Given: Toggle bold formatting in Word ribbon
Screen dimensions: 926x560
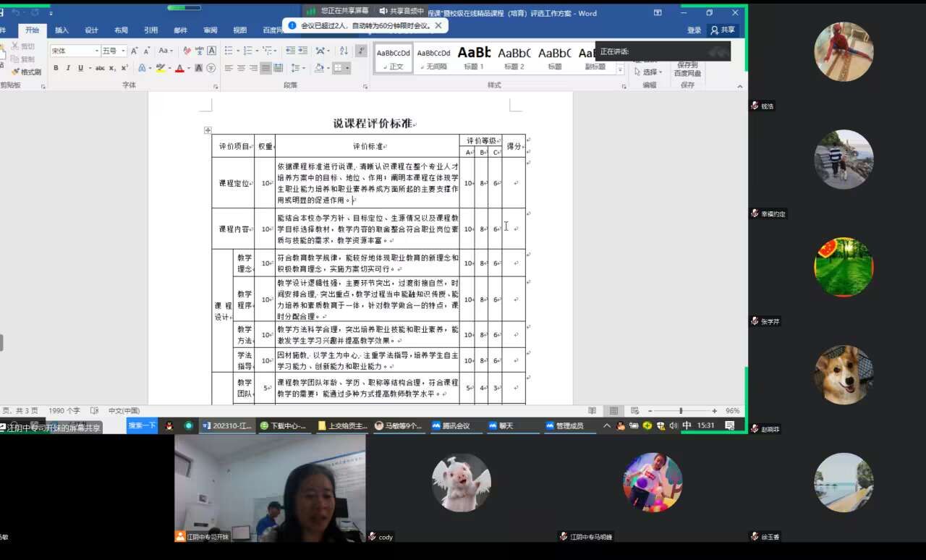Looking at the screenshot, I should (x=56, y=68).
